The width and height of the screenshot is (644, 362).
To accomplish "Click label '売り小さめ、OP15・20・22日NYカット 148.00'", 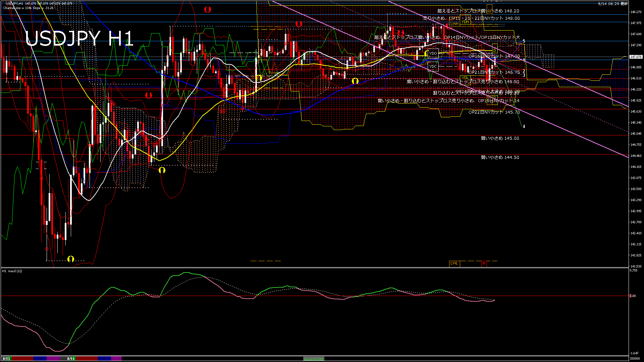I will pos(471,18).
